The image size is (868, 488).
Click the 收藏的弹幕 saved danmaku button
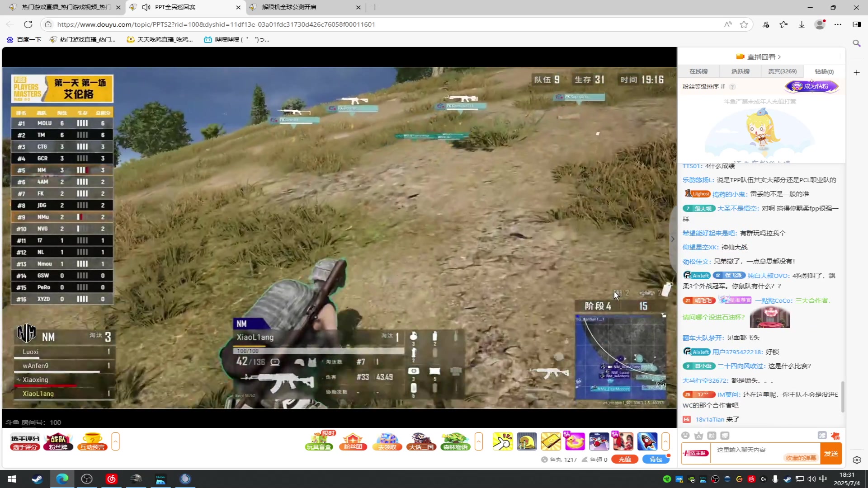801,458
